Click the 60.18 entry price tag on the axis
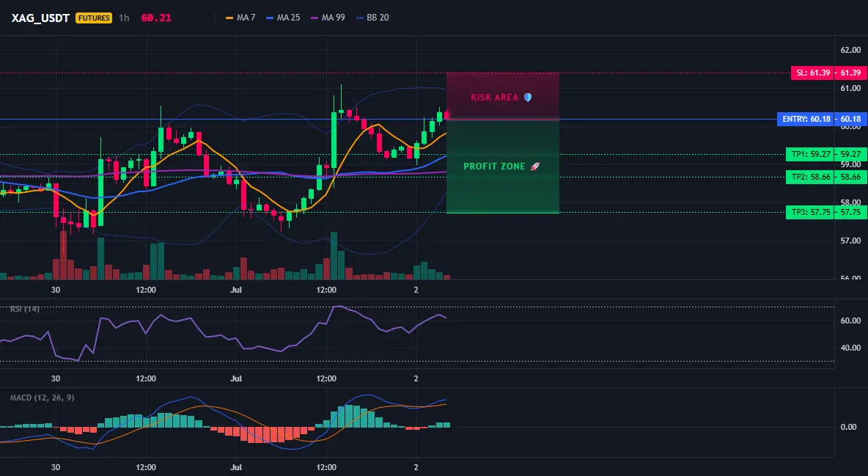This screenshot has height=476, width=868. coord(850,119)
